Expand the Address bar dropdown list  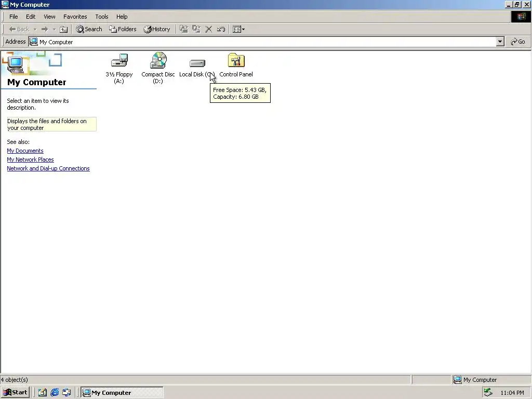click(500, 42)
